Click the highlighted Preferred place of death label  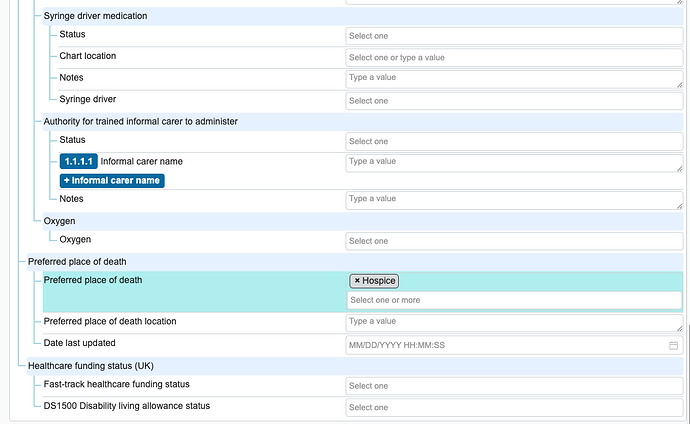[x=93, y=280]
